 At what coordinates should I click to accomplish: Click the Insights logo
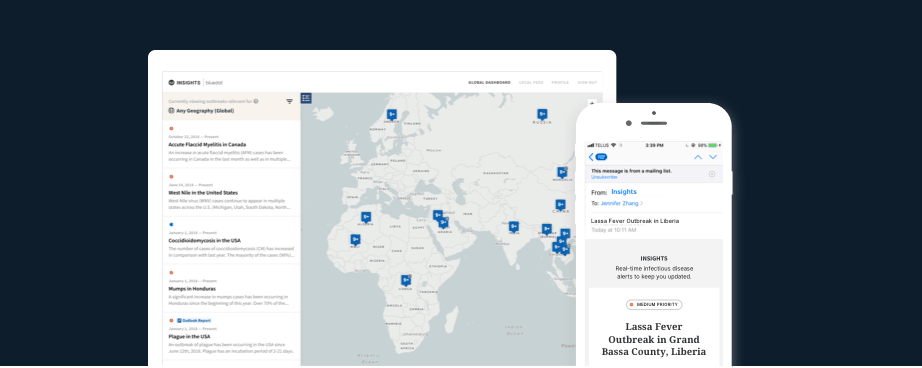coord(185,83)
